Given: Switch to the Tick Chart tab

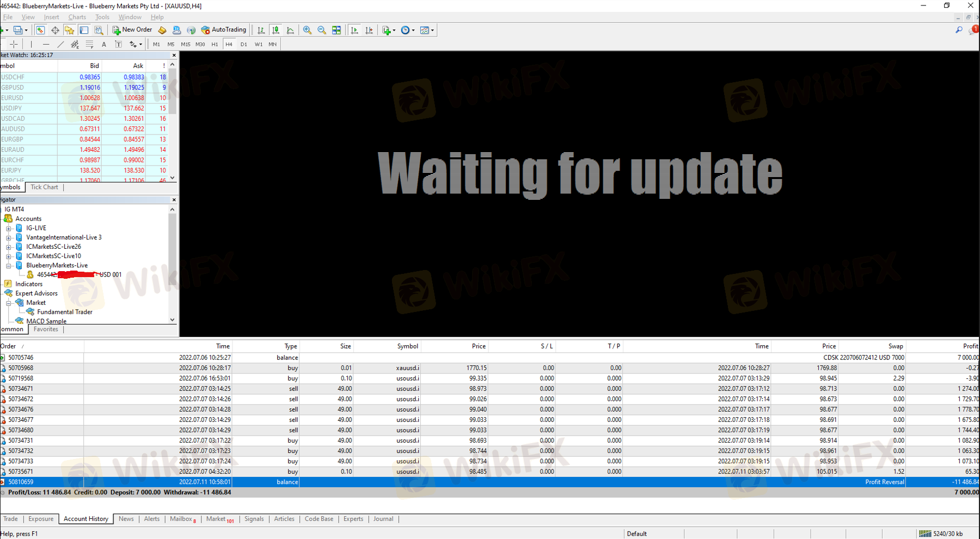Looking at the screenshot, I should [x=44, y=187].
